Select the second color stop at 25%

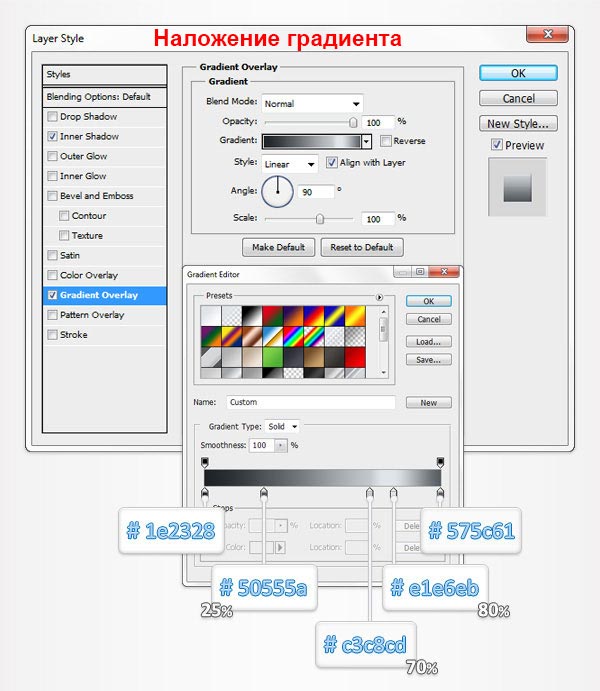coord(264,493)
